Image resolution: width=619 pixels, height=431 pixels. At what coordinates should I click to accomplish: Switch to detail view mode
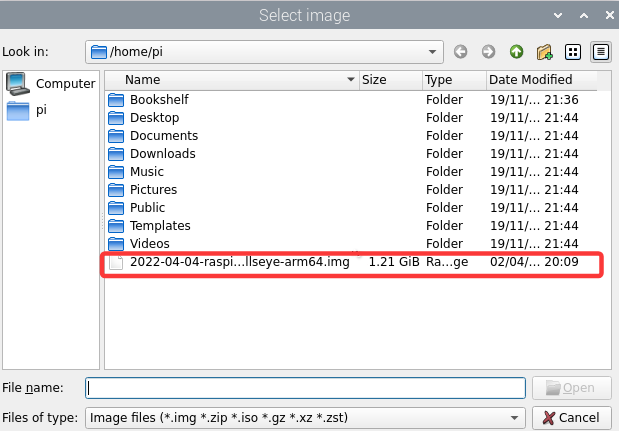click(601, 51)
